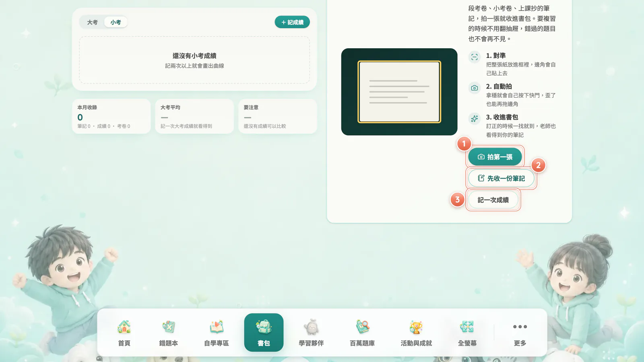644x362 pixels.
Task: Open the 要注意 stat card
Action: point(278,116)
